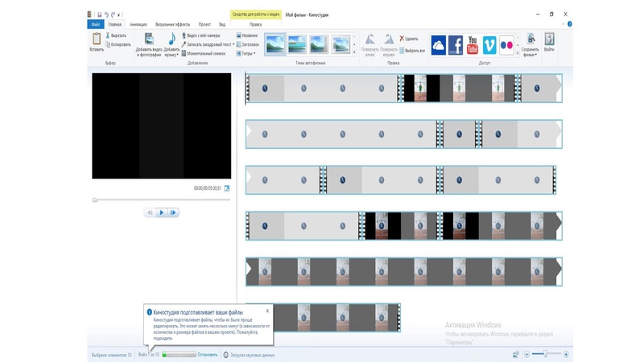The width and height of the screenshot is (644, 362).
Task: Open the Сохранить фильм dropdown
Action: pyautogui.click(x=530, y=56)
